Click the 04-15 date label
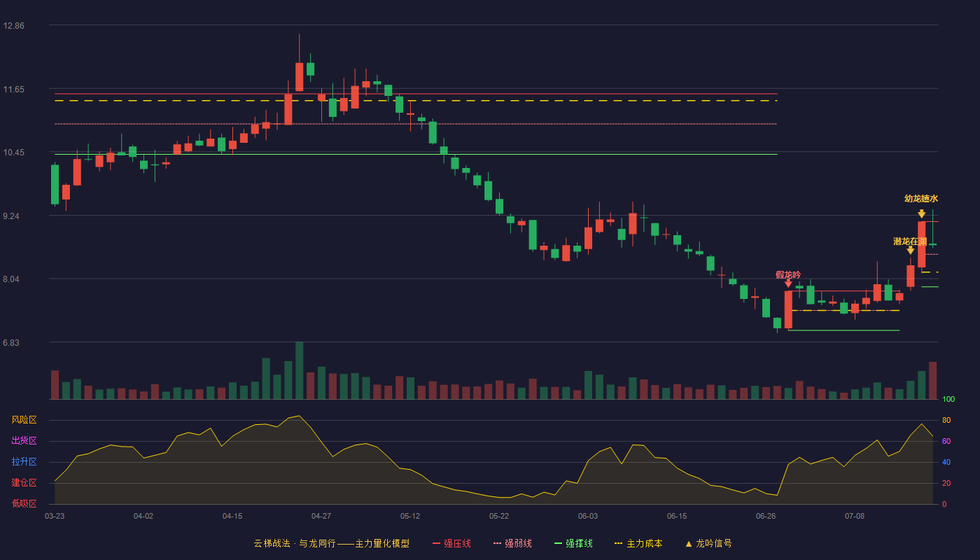Viewport: 980px width, 560px height. click(x=232, y=516)
